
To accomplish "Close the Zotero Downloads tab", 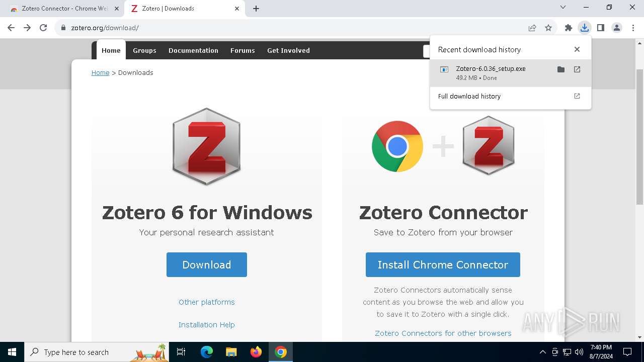I will pos(237,9).
